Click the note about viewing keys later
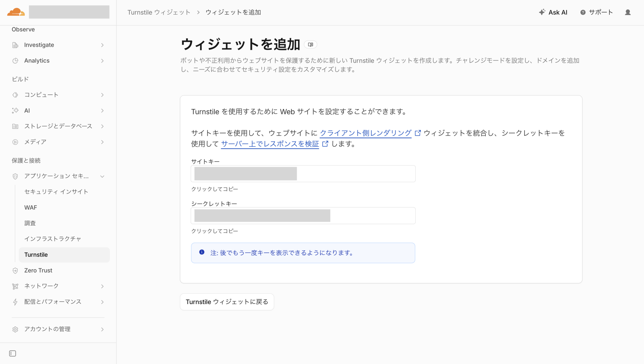 (303, 253)
